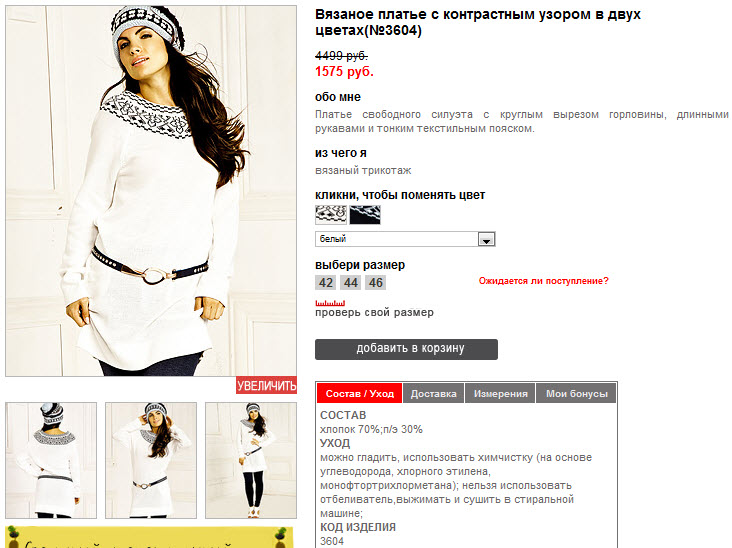View the full-length outfit thumbnail
This screenshot has width=732, height=548.
click(251, 460)
